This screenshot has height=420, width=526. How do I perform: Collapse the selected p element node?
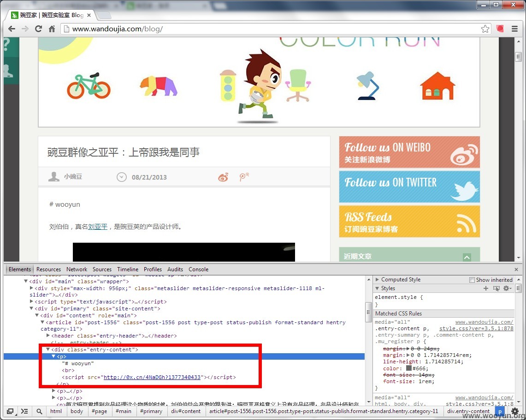tap(53, 356)
